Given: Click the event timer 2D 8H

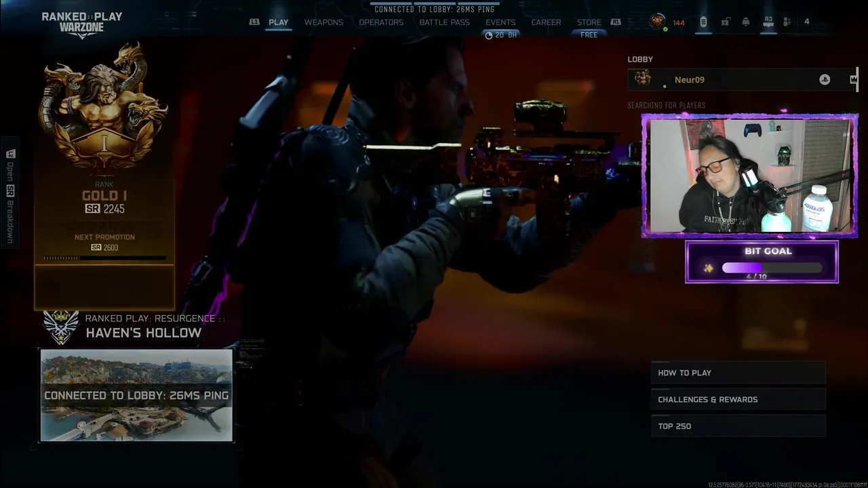Looking at the screenshot, I should pyautogui.click(x=502, y=35).
